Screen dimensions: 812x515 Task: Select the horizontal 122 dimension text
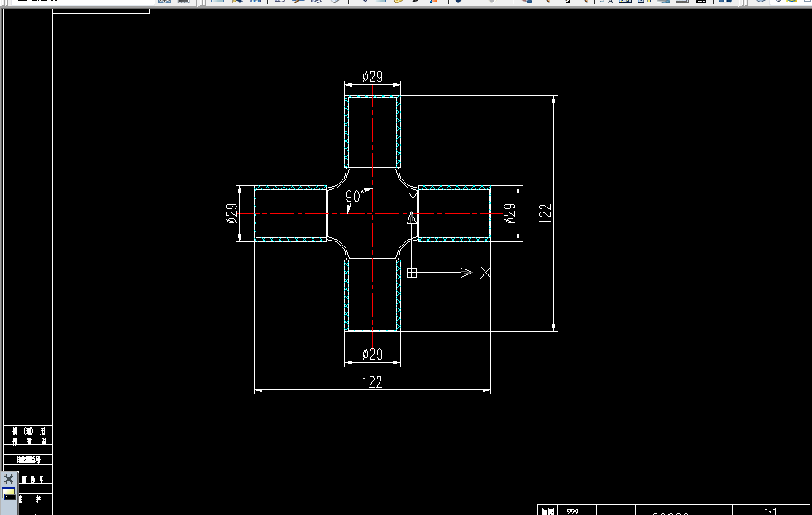pos(372,382)
